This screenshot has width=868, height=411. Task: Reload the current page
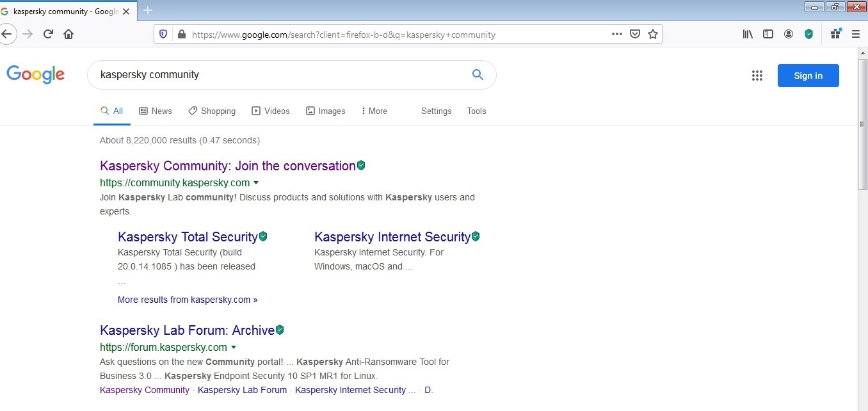click(x=48, y=34)
